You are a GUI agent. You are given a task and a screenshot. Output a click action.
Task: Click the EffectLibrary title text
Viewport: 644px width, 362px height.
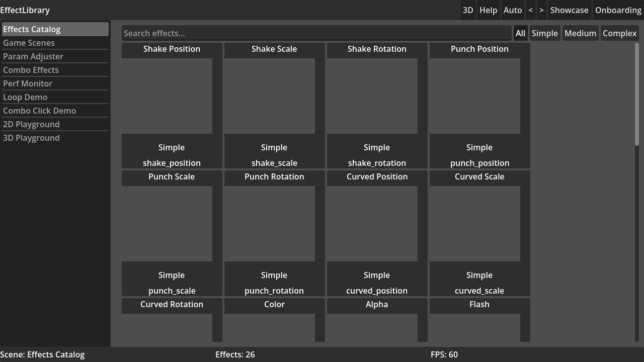(x=25, y=10)
